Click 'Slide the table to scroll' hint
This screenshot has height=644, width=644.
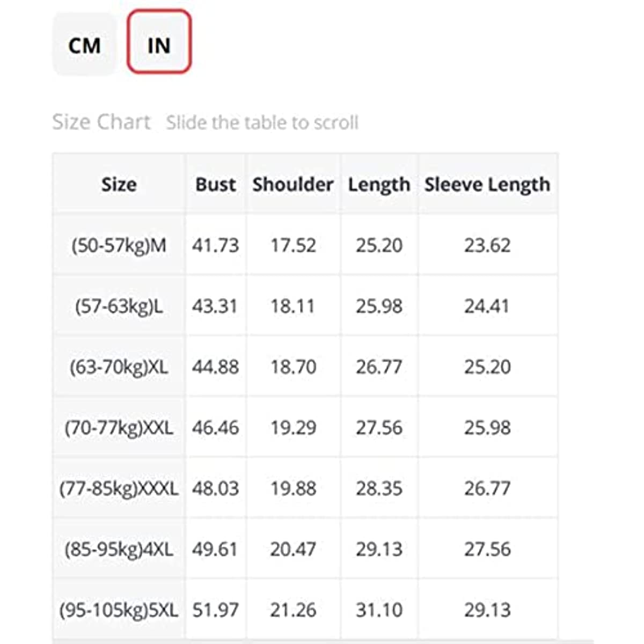pos(262,122)
